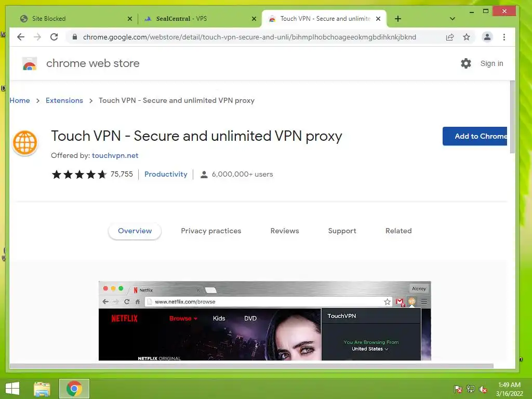
Task: Go to Home breadcrumb link
Action: (x=20, y=100)
